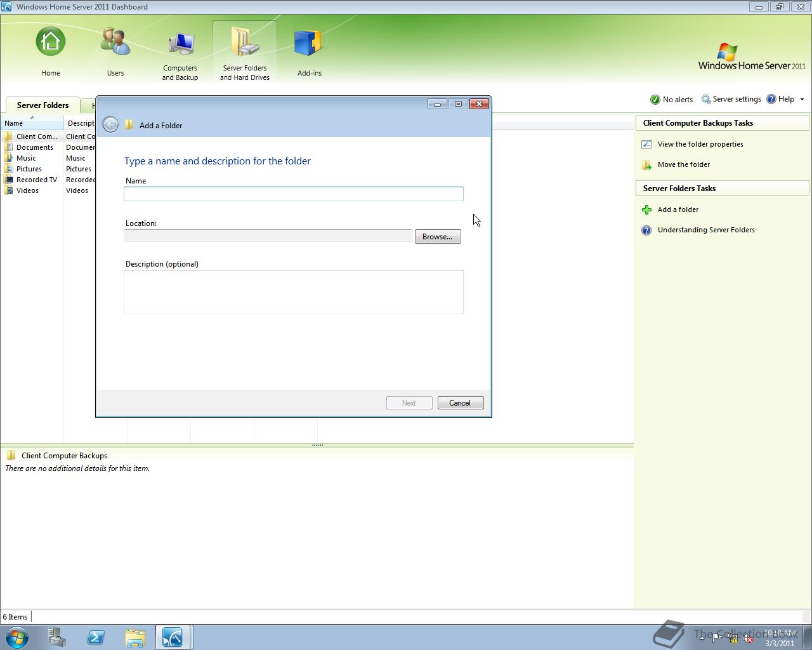Minimize the Add a Folder dialog
The width and height of the screenshot is (812, 650).
(x=437, y=103)
